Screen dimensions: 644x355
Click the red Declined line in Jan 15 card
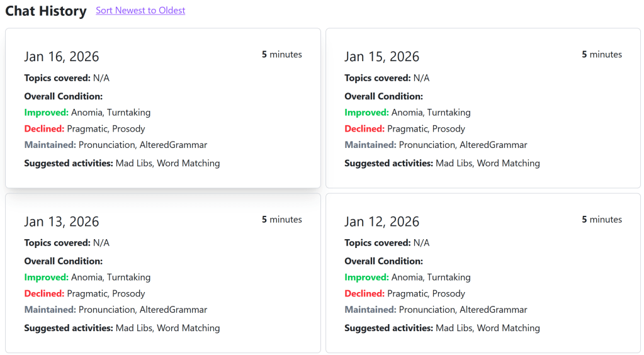pos(405,129)
